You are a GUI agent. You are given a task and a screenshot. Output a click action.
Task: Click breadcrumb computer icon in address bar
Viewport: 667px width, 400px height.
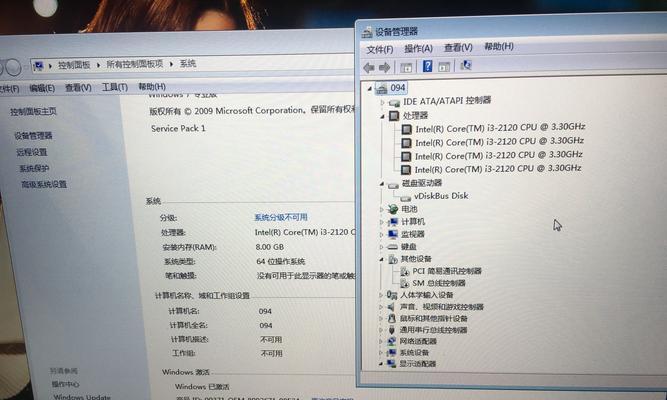click(38, 66)
